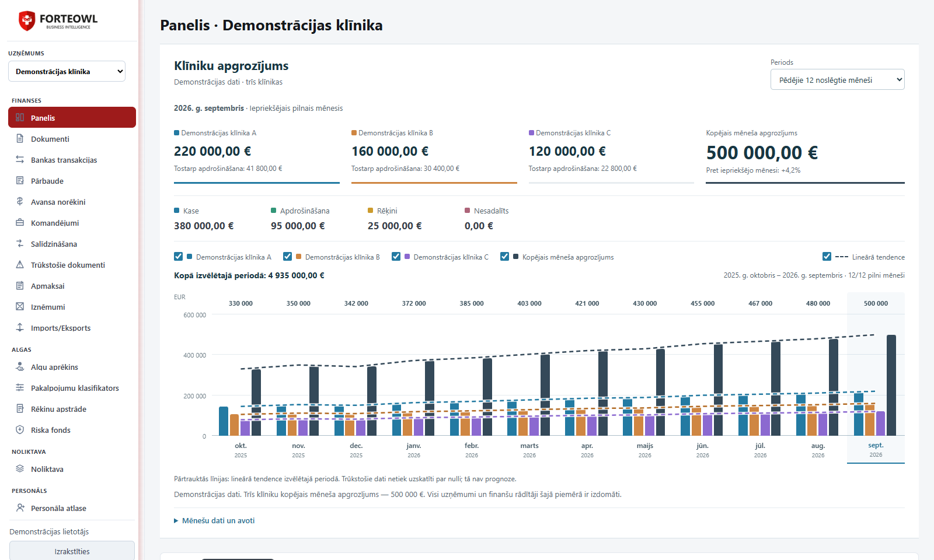Click the Imports/Eksports arrows icon

point(20,328)
